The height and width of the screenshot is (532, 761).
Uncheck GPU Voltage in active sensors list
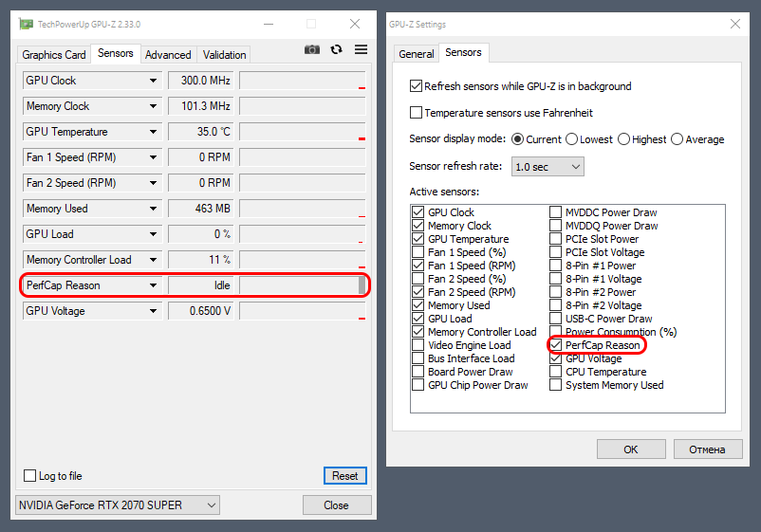(556, 358)
